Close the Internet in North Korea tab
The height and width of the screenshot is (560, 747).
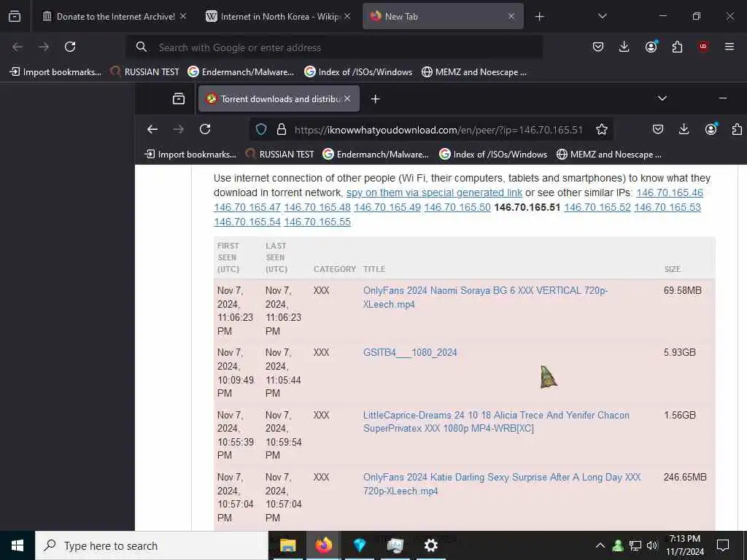(347, 16)
